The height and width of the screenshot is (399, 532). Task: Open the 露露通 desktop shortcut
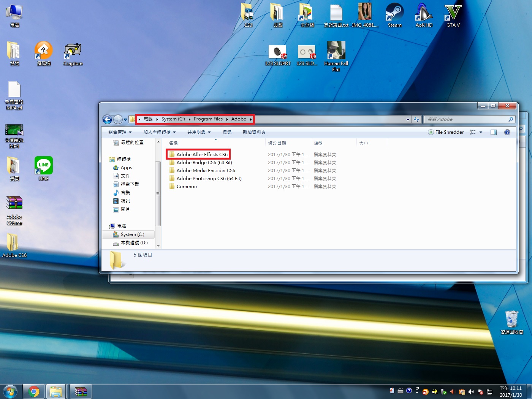pyautogui.click(x=44, y=54)
